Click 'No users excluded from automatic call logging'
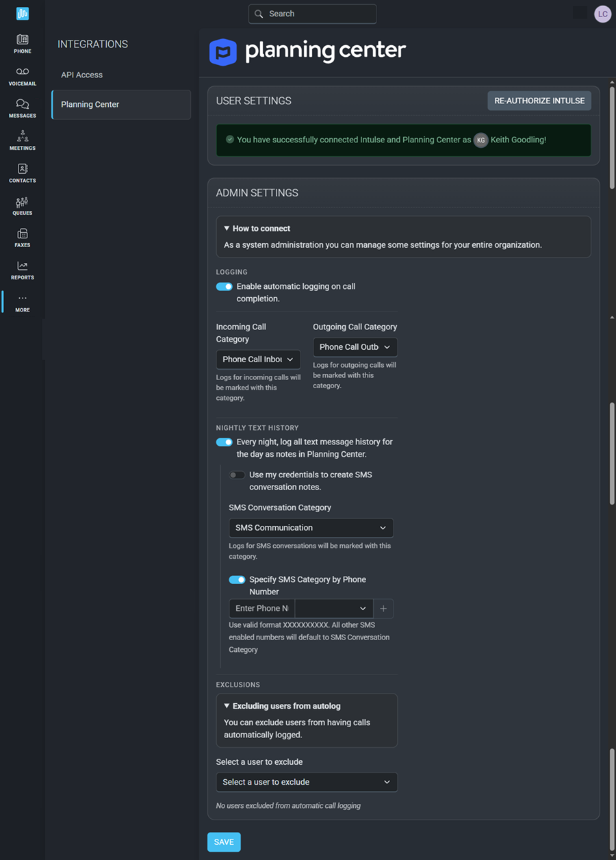 pyautogui.click(x=288, y=806)
